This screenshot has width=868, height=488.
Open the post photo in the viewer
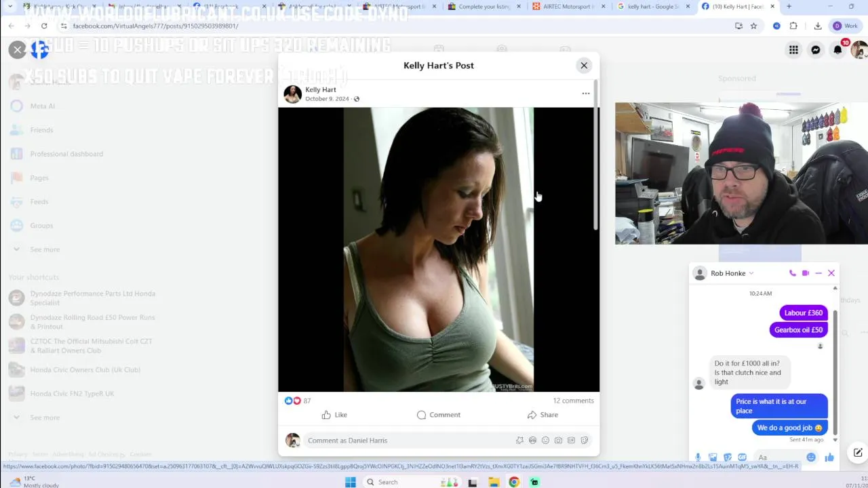coord(439,249)
